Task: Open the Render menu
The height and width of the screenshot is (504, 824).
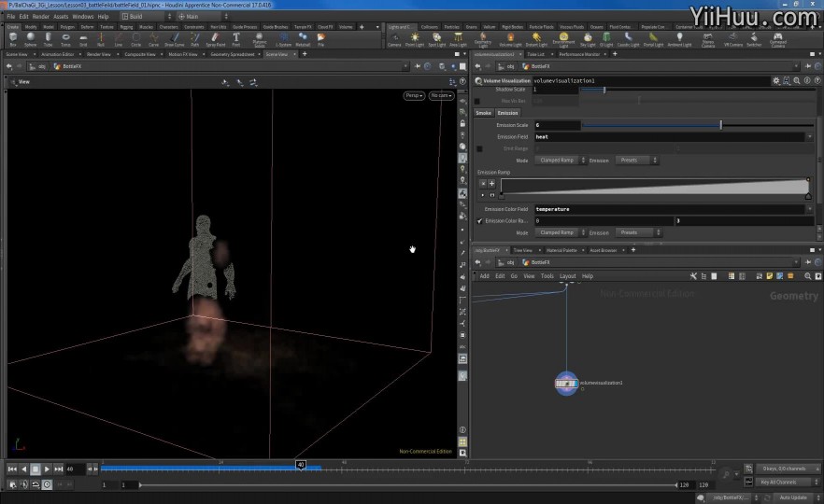Action: 40,16
